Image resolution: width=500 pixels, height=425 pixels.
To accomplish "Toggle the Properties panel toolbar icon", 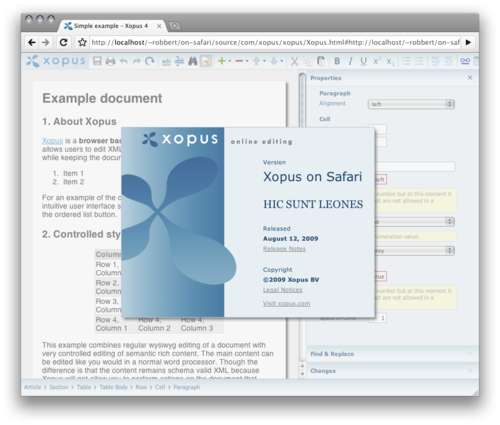I will tap(206, 61).
